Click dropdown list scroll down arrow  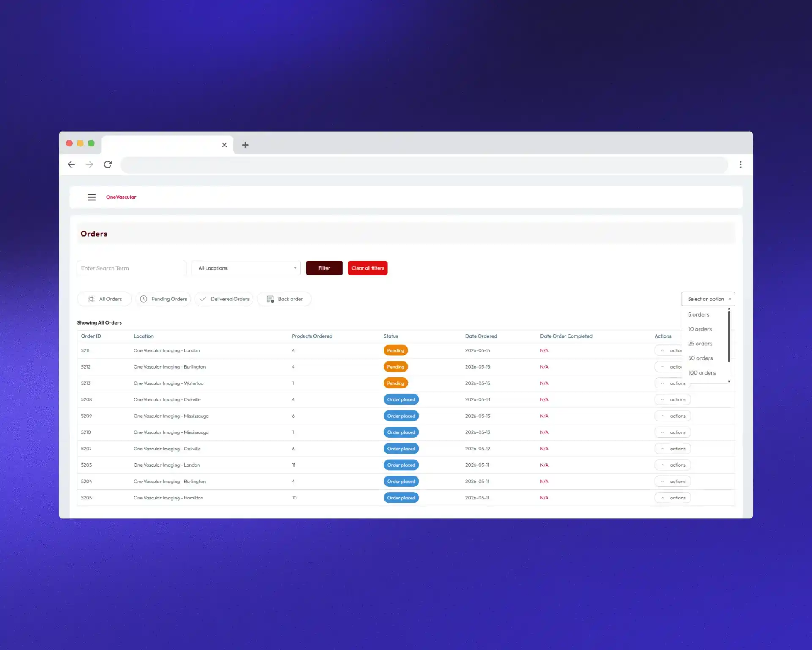tap(729, 382)
